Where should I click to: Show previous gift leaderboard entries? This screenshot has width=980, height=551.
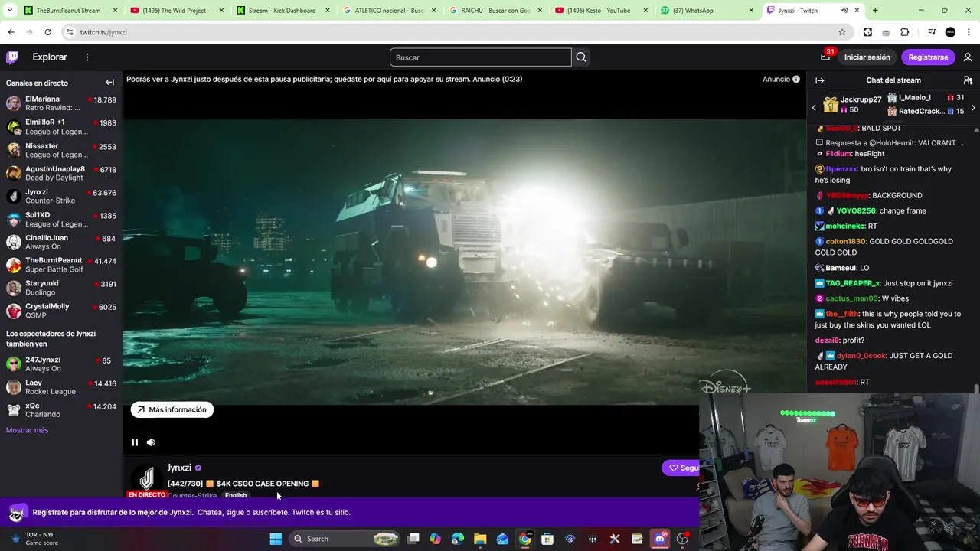coord(814,108)
